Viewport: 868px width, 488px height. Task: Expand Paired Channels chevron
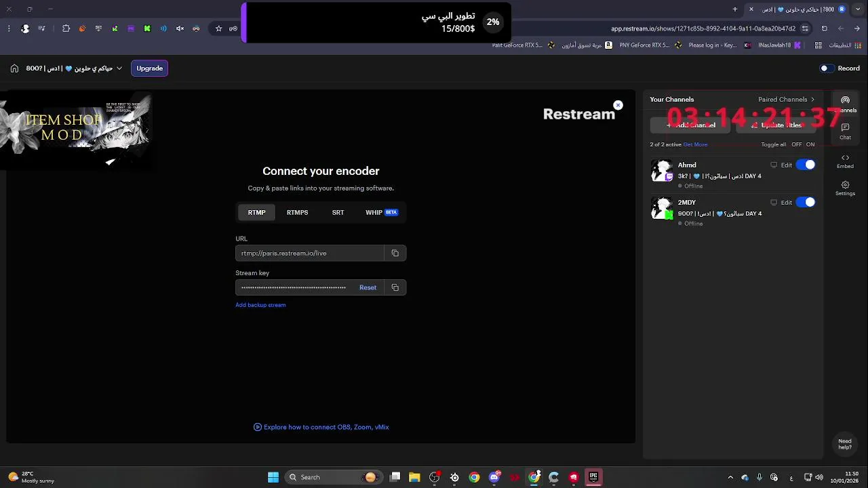pyautogui.click(x=812, y=100)
